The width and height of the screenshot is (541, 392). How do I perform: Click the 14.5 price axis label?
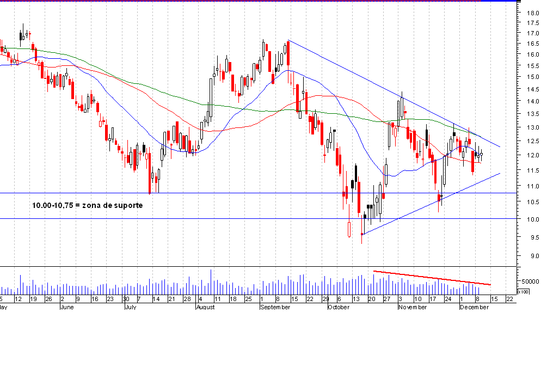(533, 89)
